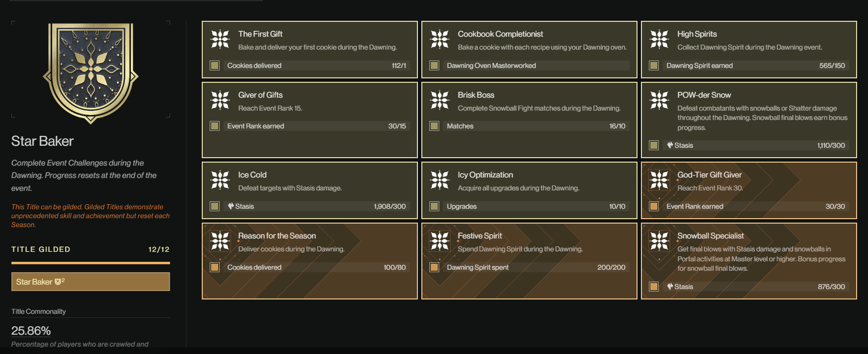Click the Dawning Spirit earned 565/150 progress bar

(x=756, y=65)
